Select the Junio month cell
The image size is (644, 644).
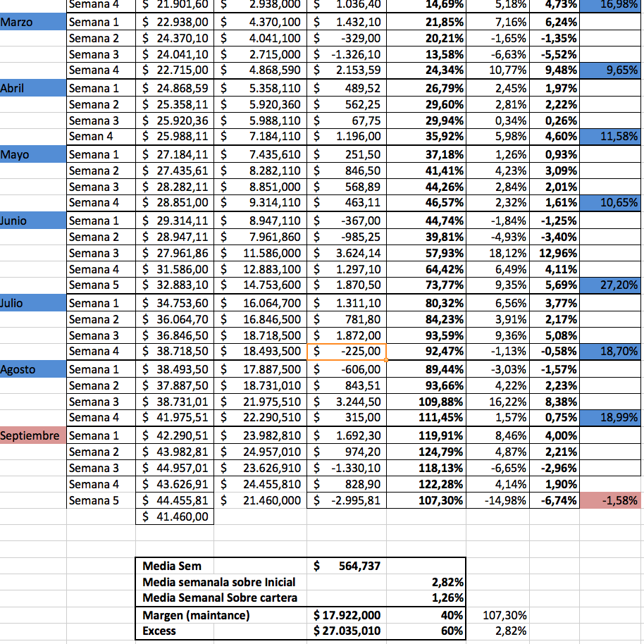(x=33, y=221)
